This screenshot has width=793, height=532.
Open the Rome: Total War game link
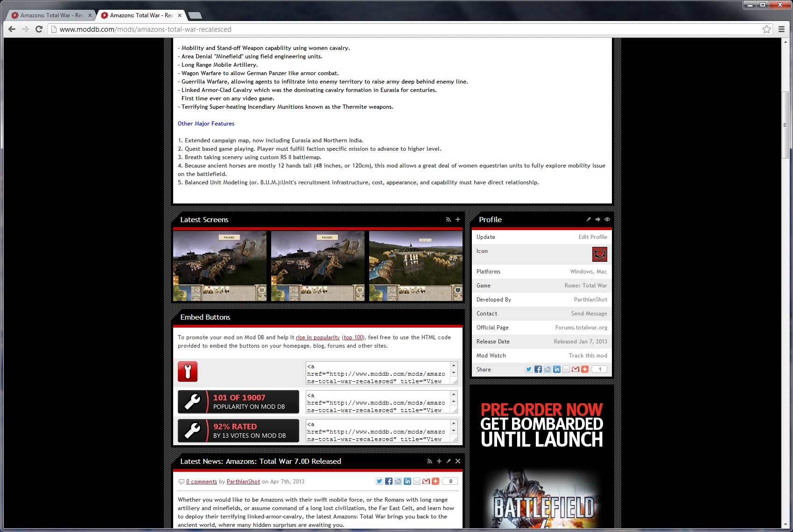pyautogui.click(x=586, y=286)
